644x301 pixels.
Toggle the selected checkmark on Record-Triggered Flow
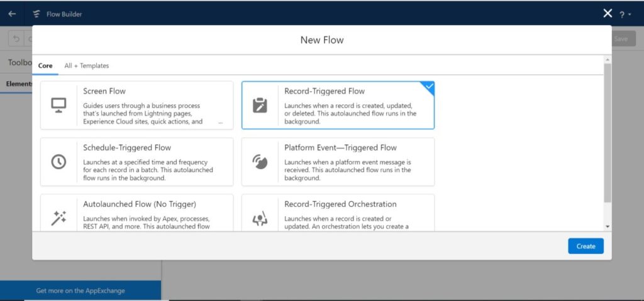click(428, 87)
